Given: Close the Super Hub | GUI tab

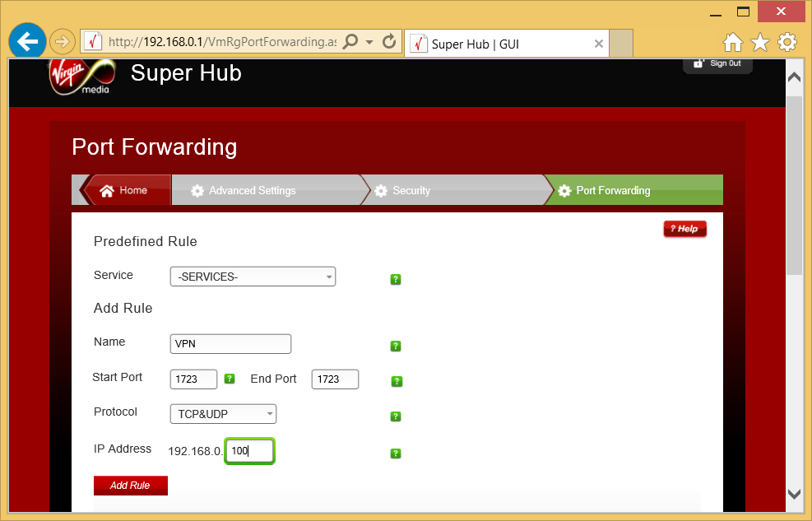Looking at the screenshot, I should (x=599, y=44).
